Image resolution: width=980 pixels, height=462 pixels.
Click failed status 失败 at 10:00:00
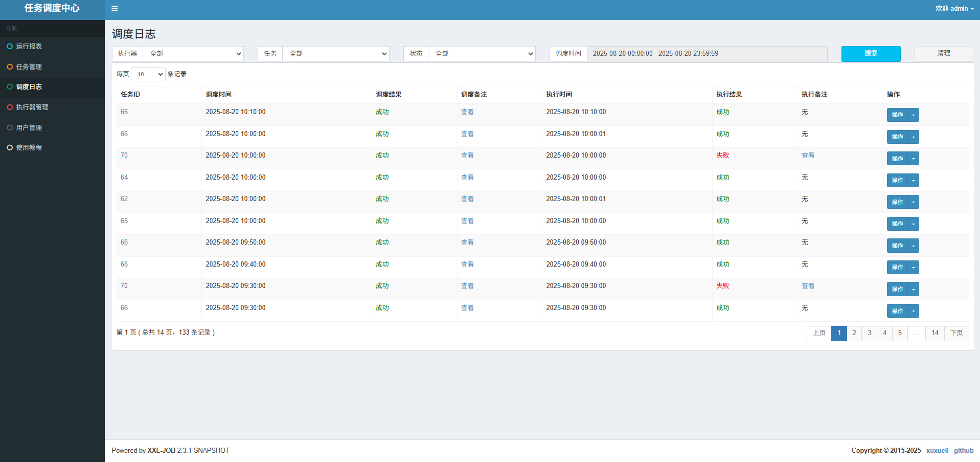pos(723,156)
